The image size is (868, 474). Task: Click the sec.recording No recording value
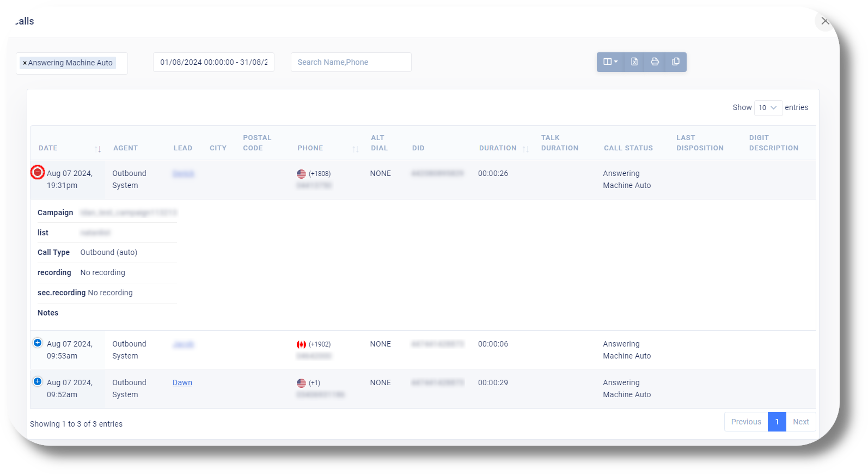pos(111,293)
